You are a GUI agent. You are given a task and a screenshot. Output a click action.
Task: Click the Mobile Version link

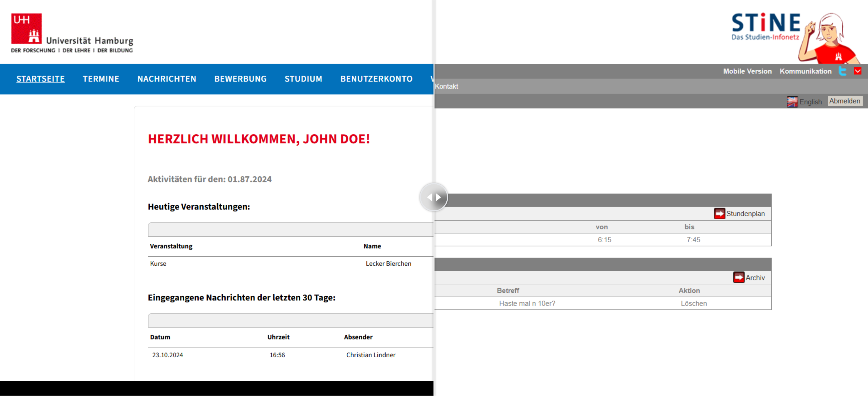747,71
